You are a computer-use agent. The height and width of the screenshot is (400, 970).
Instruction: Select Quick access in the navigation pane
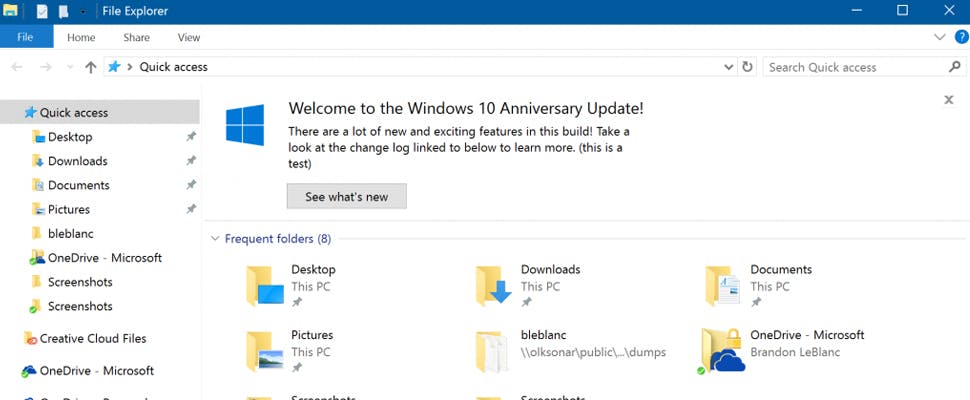[100, 113]
